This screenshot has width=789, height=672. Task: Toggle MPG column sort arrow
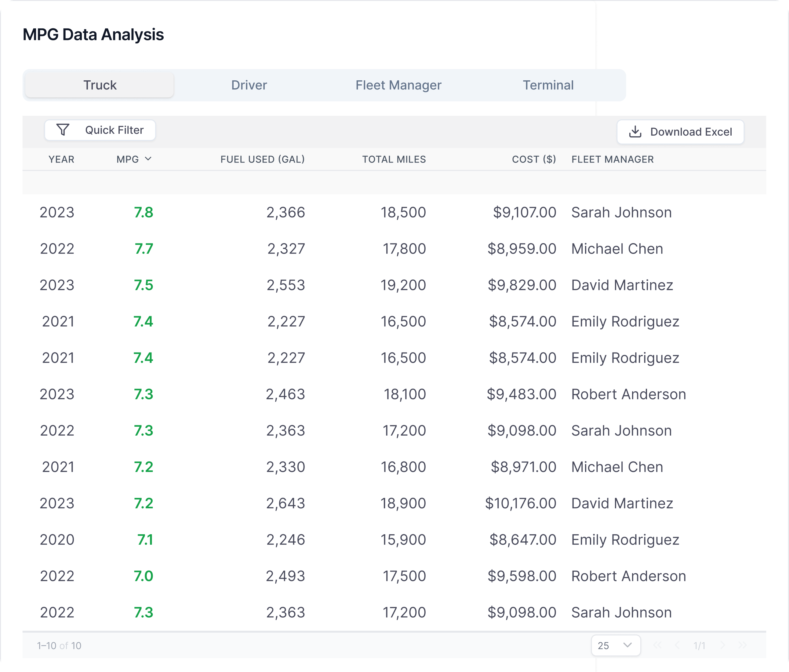pos(148,159)
